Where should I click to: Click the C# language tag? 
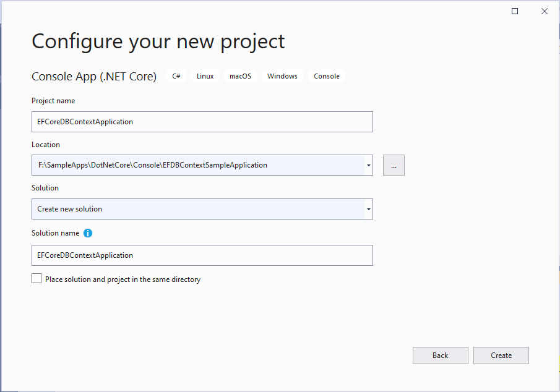pyautogui.click(x=176, y=76)
